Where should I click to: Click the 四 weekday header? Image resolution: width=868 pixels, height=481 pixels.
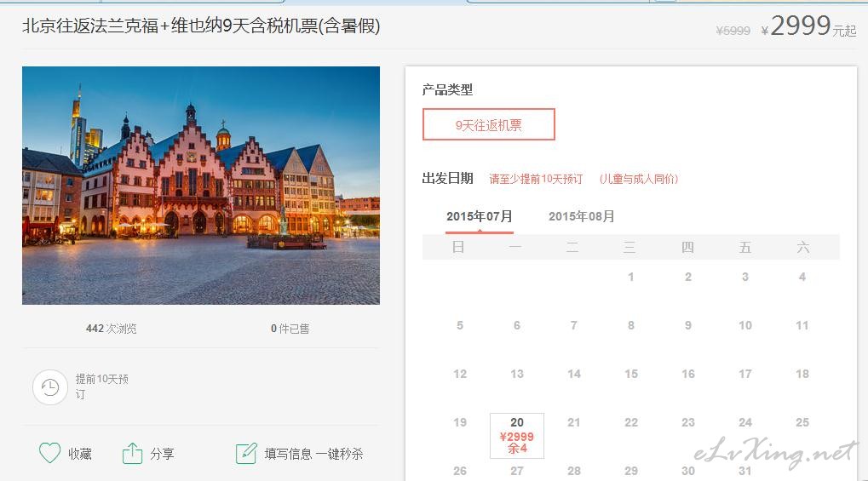687,247
